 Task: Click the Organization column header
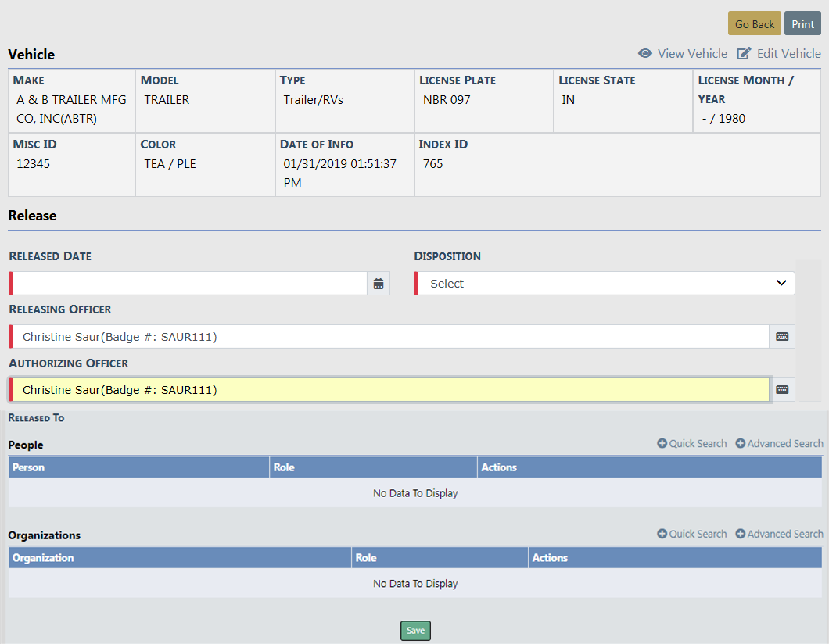pos(43,558)
